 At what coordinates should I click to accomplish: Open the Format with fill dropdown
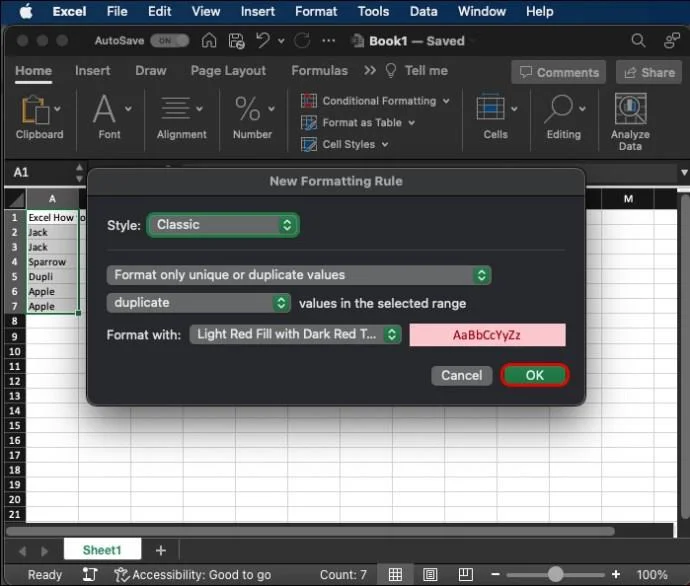click(x=295, y=335)
